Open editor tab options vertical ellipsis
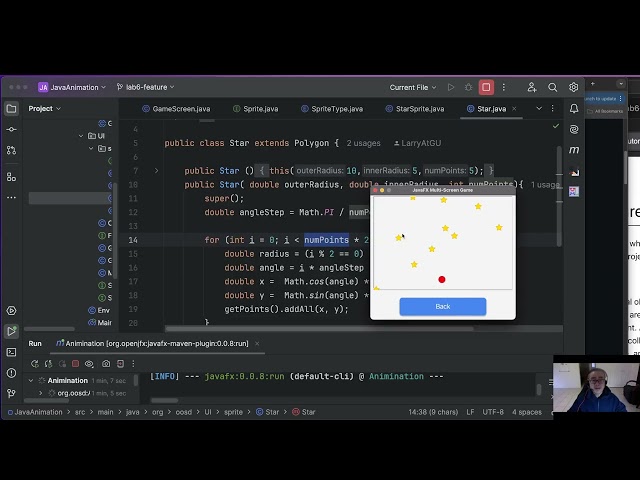 click(553, 109)
